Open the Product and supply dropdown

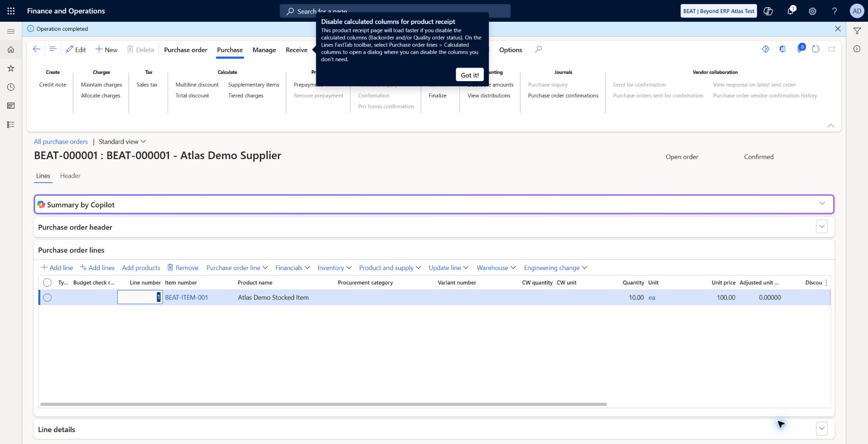(390, 268)
